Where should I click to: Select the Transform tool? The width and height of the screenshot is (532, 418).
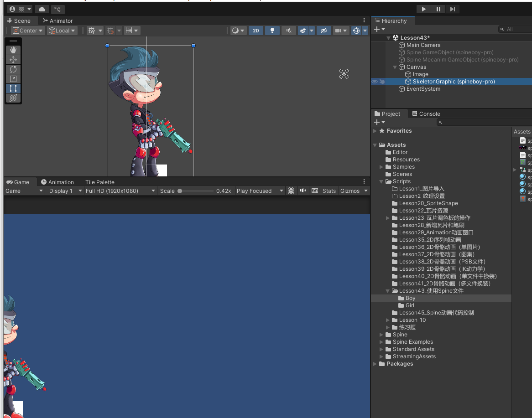13,98
